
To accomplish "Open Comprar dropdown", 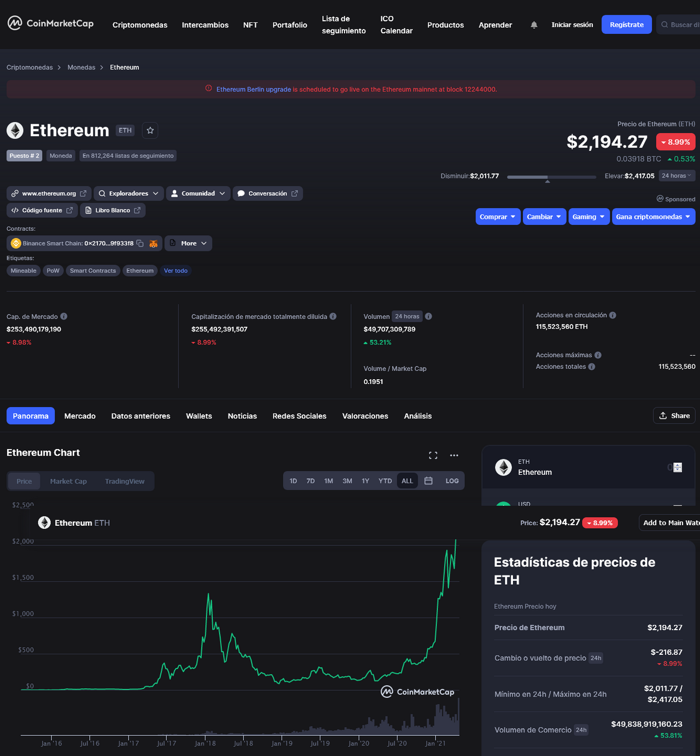I will coord(498,217).
